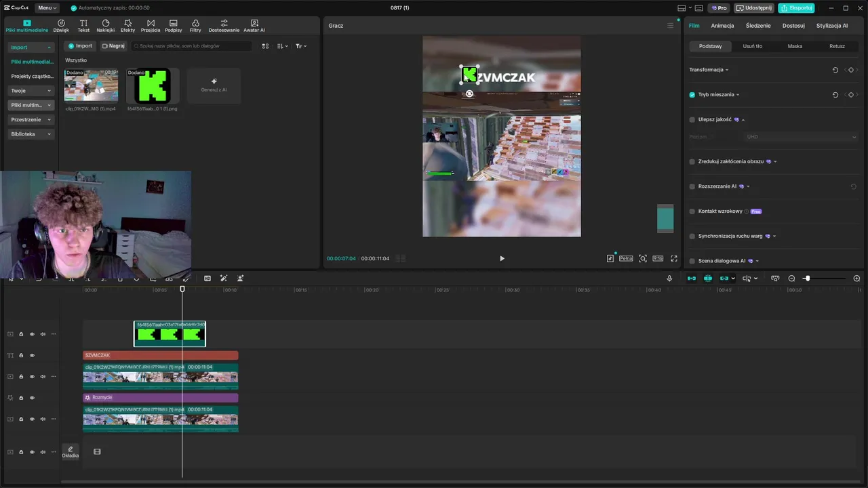Open the Filtry filters panel
The height and width of the screenshot is (488, 868).
[195, 26]
